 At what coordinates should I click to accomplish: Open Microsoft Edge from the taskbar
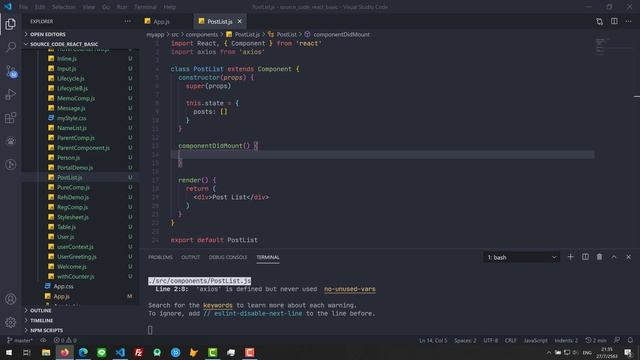pyautogui.click(x=83, y=352)
